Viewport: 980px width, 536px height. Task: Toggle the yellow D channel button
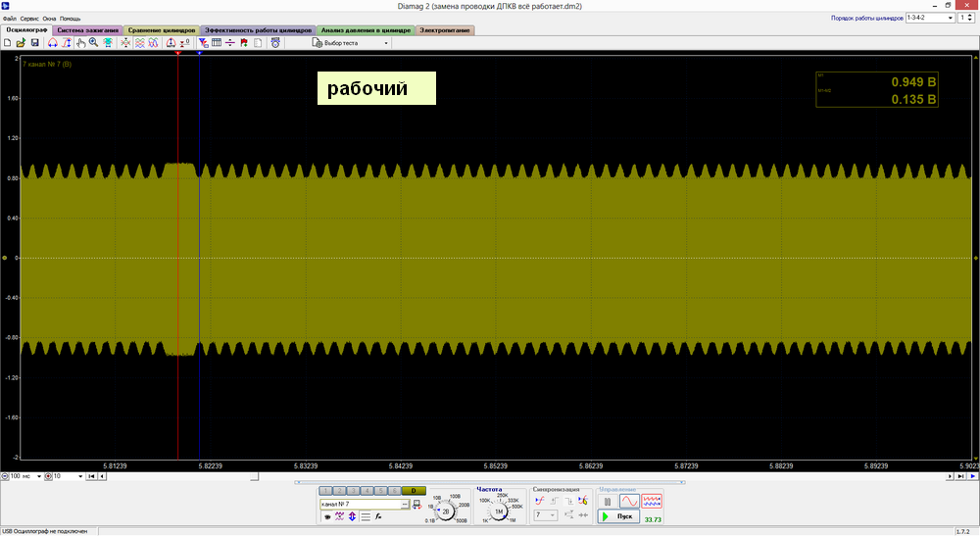tap(414, 491)
